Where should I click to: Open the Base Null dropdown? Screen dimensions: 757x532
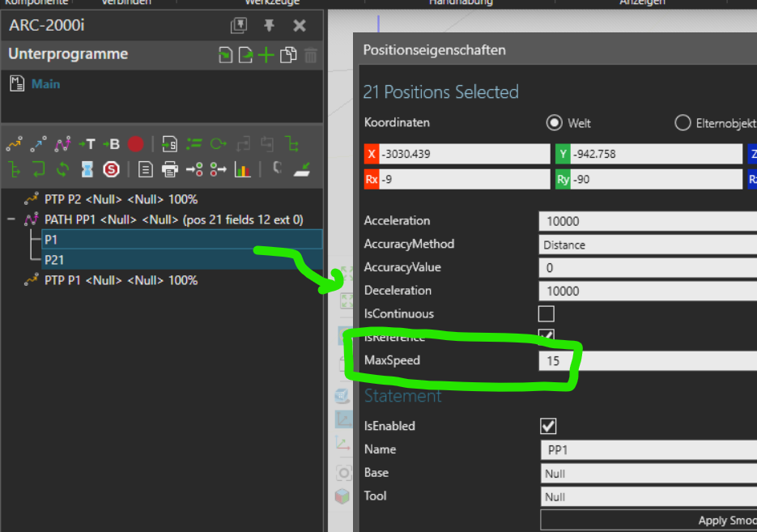click(x=649, y=474)
